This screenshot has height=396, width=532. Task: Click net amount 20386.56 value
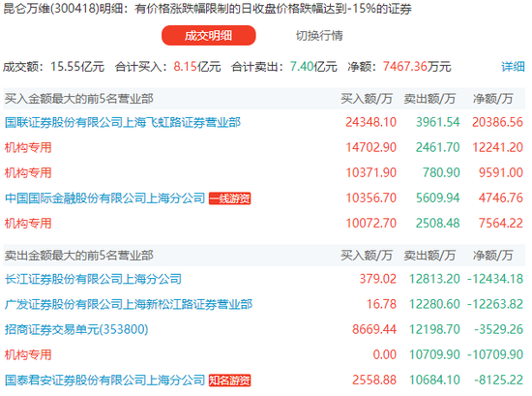coord(497,122)
